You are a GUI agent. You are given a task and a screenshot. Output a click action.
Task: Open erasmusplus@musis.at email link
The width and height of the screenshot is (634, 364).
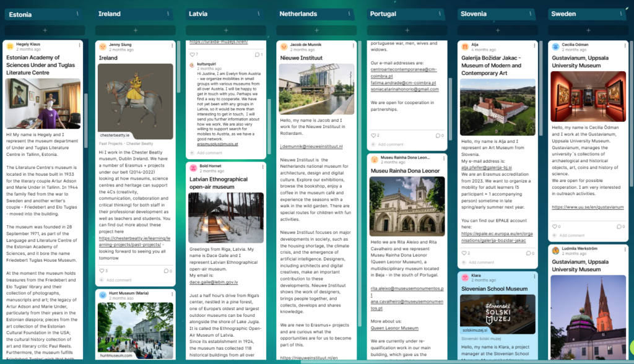(217, 144)
